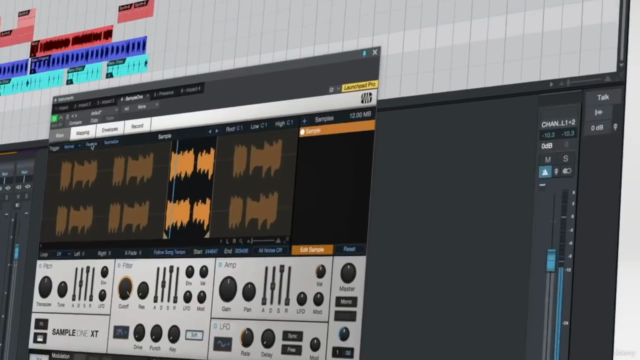The height and width of the screenshot is (360, 640).
Task: Expand the Launchpad Pro device dropdown arrow
Action: (338, 89)
